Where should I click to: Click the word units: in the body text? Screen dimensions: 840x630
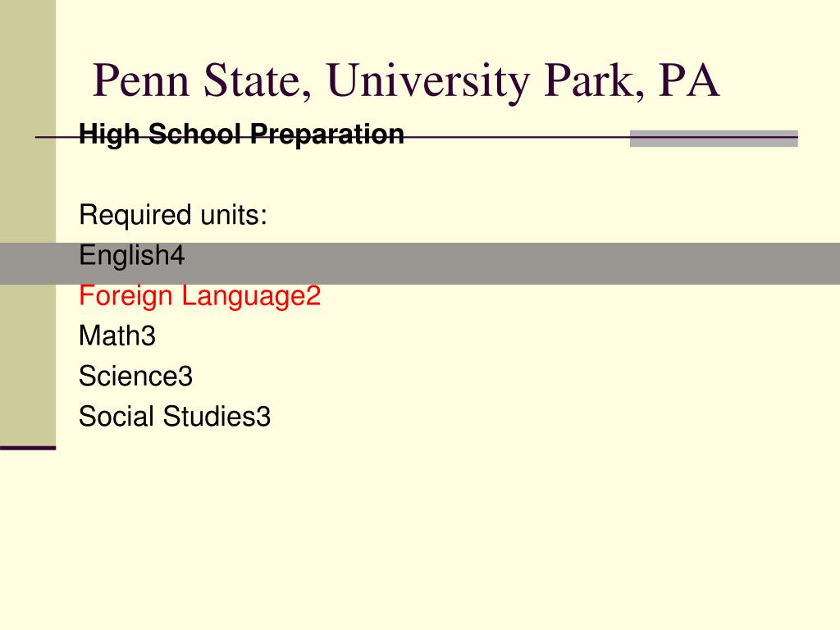point(234,216)
